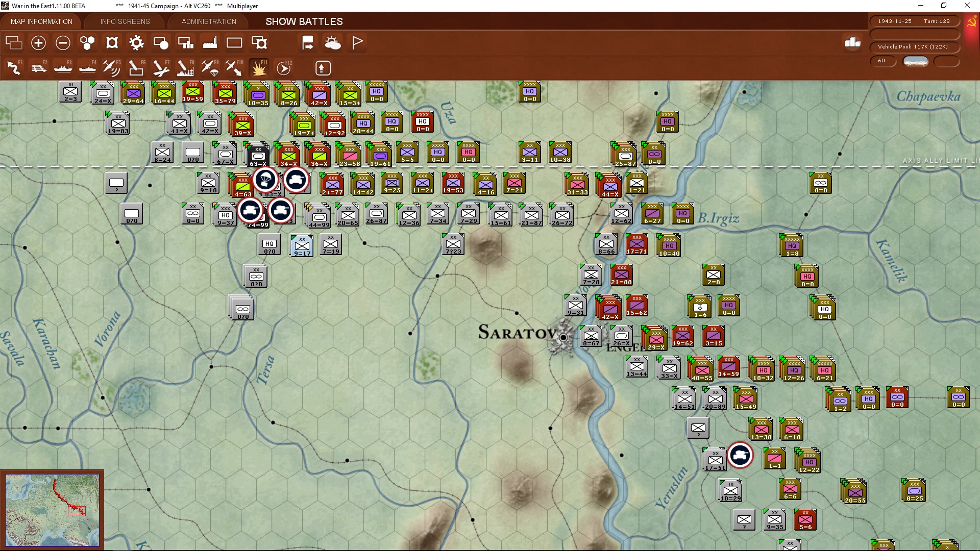Viewport: 980px width, 551px height.
Task: Select the F3 naval transport icon
Action: (63, 68)
